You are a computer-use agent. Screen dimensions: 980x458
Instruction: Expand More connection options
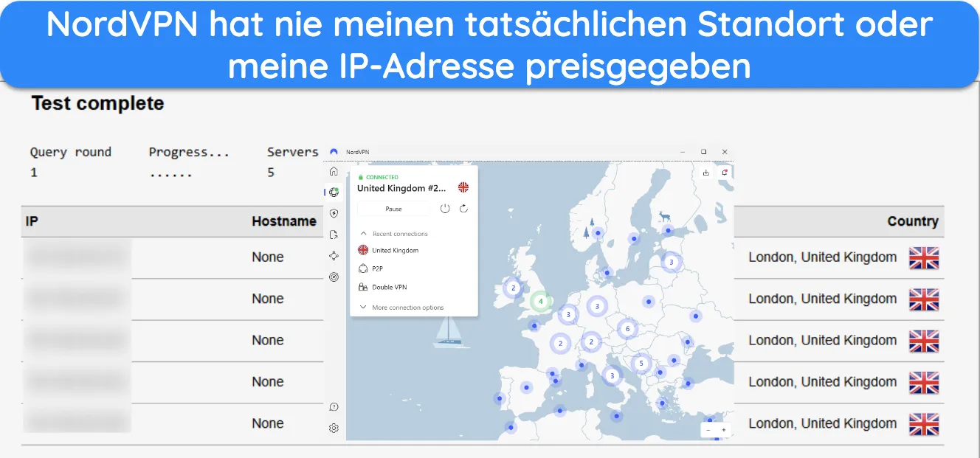click(x=401, y=308)
